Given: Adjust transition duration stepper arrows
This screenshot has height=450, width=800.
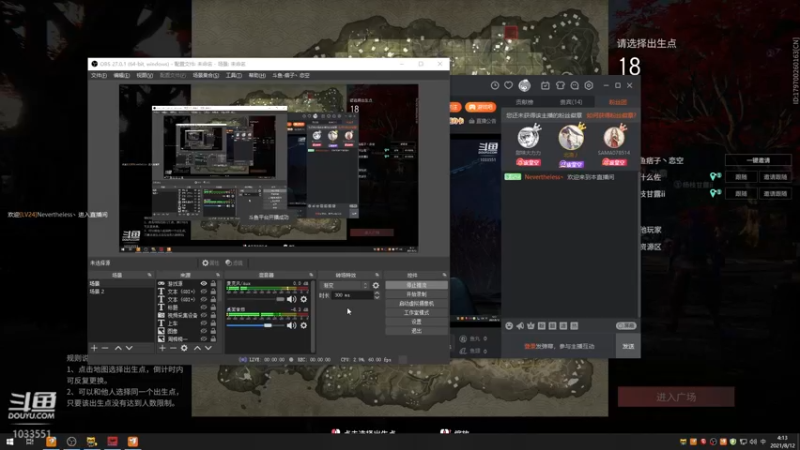Looking at the screenshot, I should click(377, 295).
